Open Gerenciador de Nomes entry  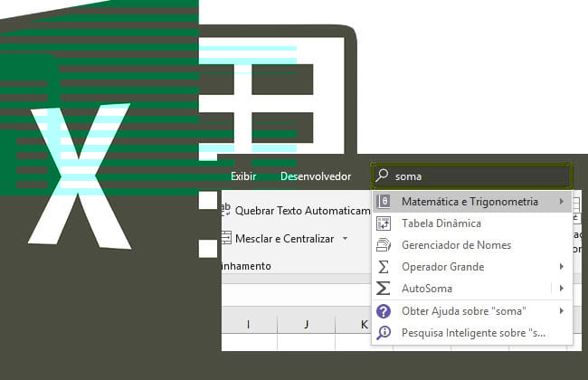point(472,245)
